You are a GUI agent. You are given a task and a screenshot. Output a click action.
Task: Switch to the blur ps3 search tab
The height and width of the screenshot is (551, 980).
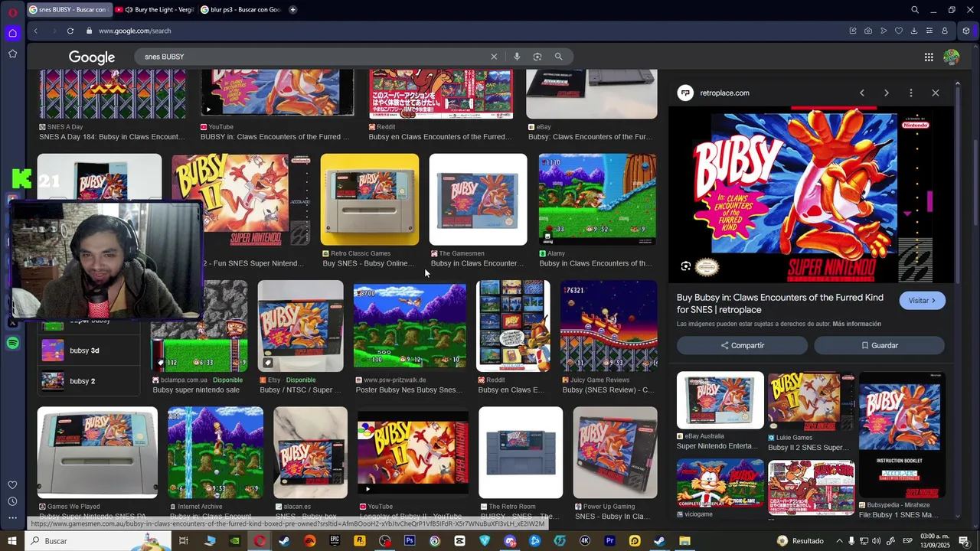click(240, 10)
